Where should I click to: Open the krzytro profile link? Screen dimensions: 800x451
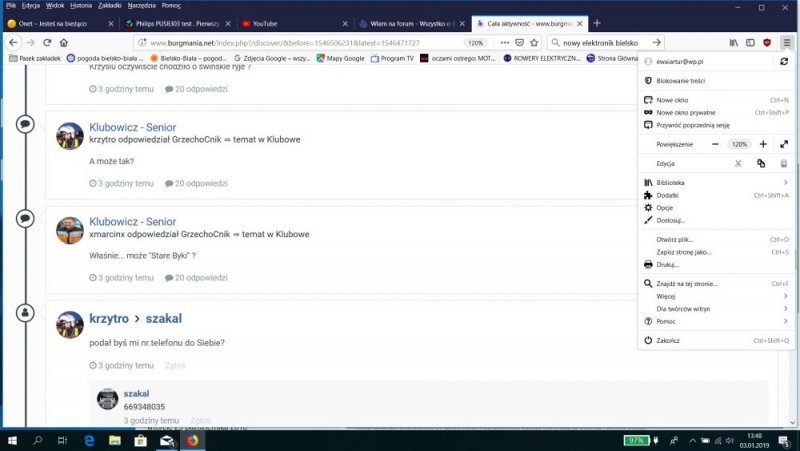coord(109,318)
